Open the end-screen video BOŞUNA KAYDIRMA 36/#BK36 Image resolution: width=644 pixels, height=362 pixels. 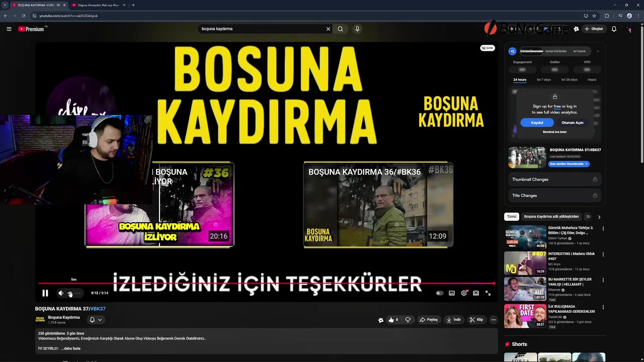(x=378, y=205)
